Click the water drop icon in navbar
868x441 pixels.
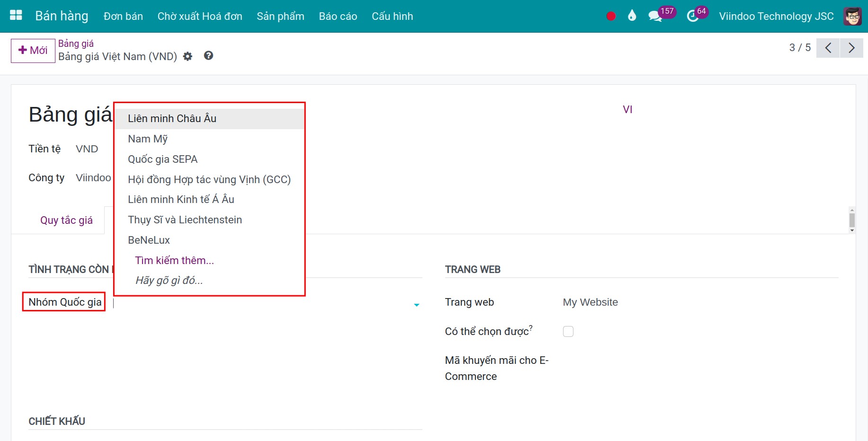click(x=632, y=16)
